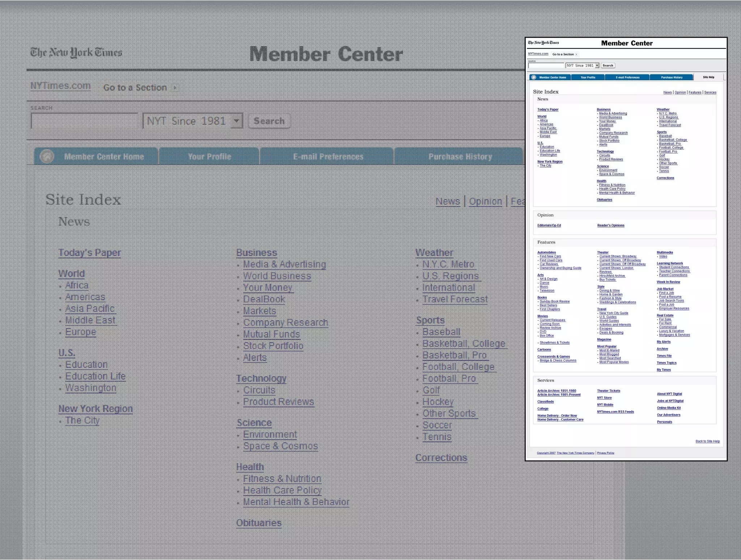Screen dimensions: 741x560
Task: Click The New York Times logo in enlarged page
Action: click(x=76, y=53)
